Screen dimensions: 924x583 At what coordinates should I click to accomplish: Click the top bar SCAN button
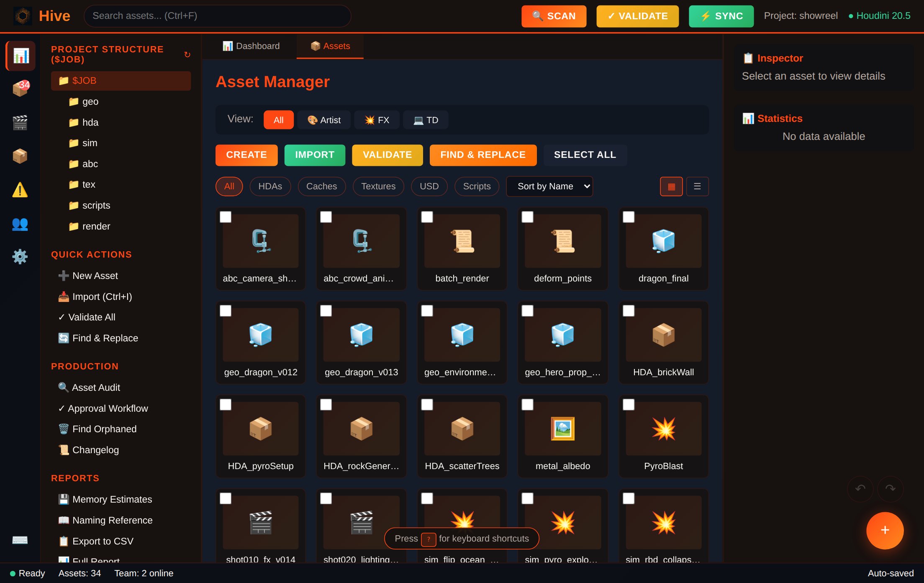coord(554,16)
